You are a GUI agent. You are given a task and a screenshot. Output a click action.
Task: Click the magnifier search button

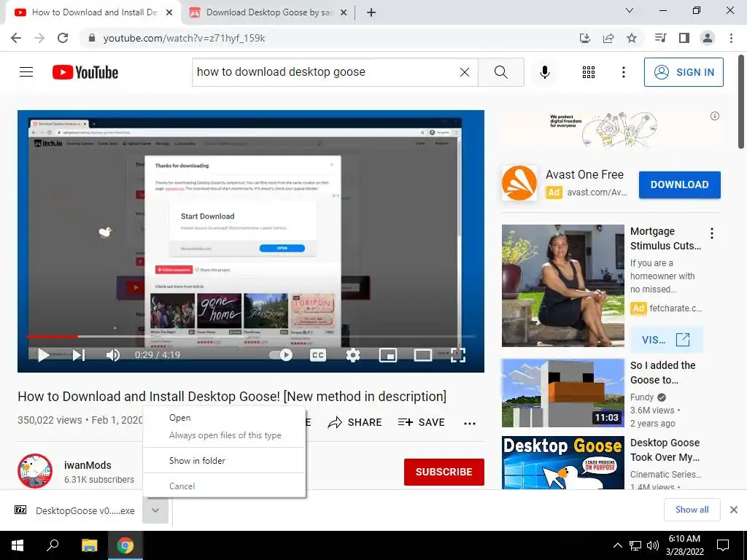click(x=500, y=72)
